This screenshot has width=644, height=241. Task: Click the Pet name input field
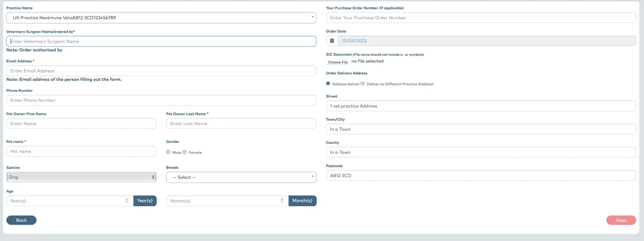(x=82, y=151)
